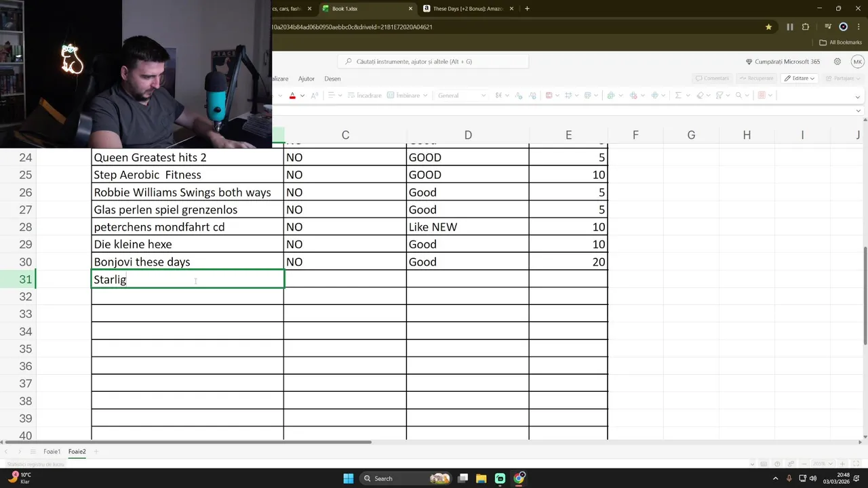This screenshot has width=868, height=488.
Task: Open the font color dropdown arrow
Action: tap(302, 96)
